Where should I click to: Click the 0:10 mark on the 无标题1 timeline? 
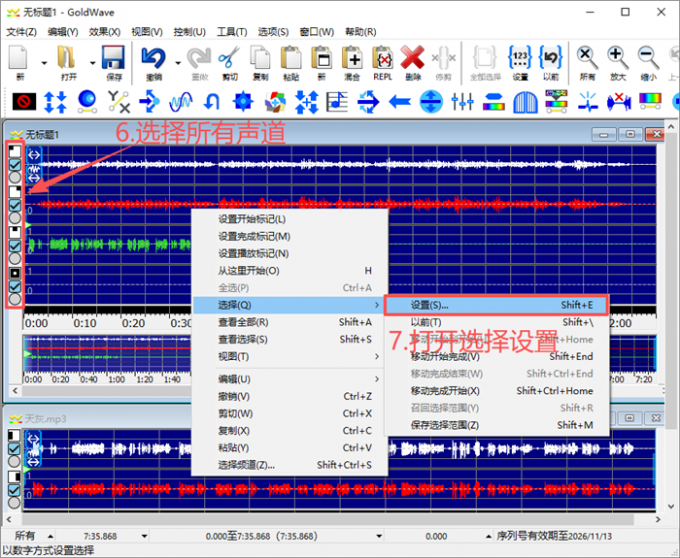coord(85,323)
